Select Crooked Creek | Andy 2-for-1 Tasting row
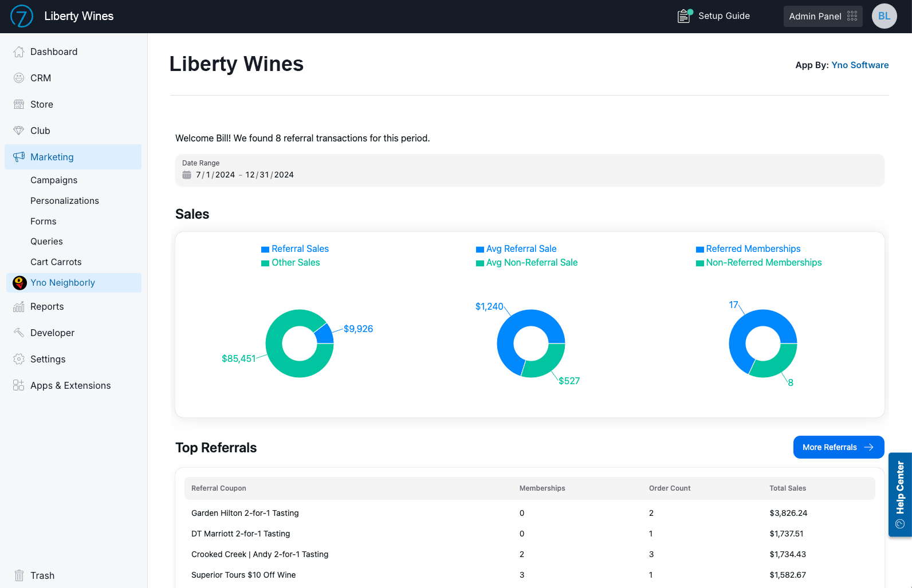912x588 pixels. (530, 554)
